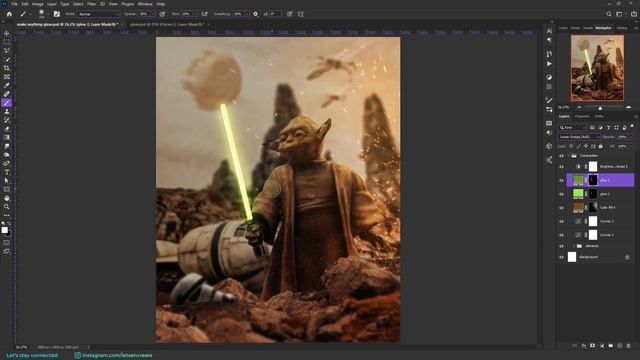Select the Eraser tool
This screenshot has width=640, height=360.
tap(7, 129)
